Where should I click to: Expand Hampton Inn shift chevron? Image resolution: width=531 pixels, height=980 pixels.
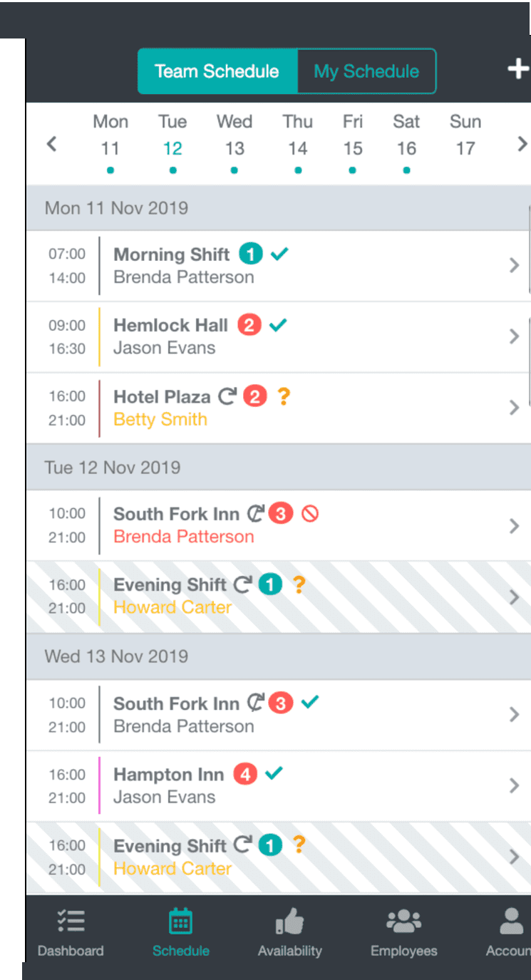[x=514, y=785]
